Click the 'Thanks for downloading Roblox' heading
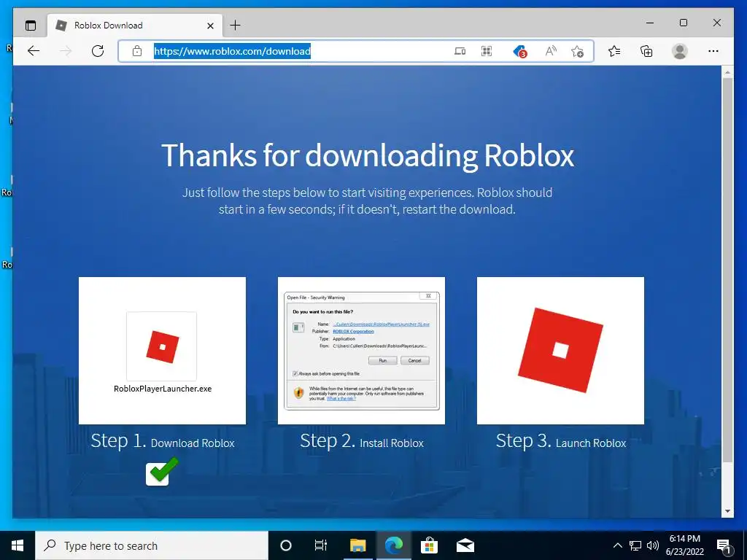747x560 pixels. pos(368,155)
